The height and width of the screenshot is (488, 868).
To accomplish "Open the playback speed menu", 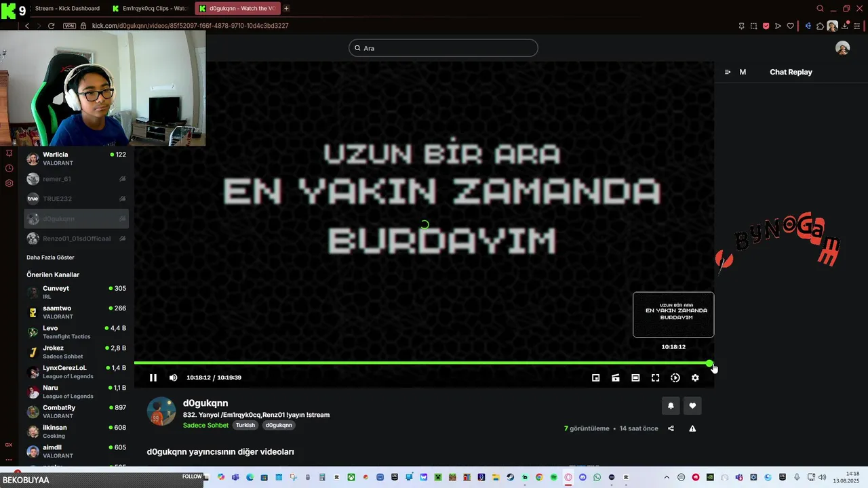I will [x=675, y=378].
